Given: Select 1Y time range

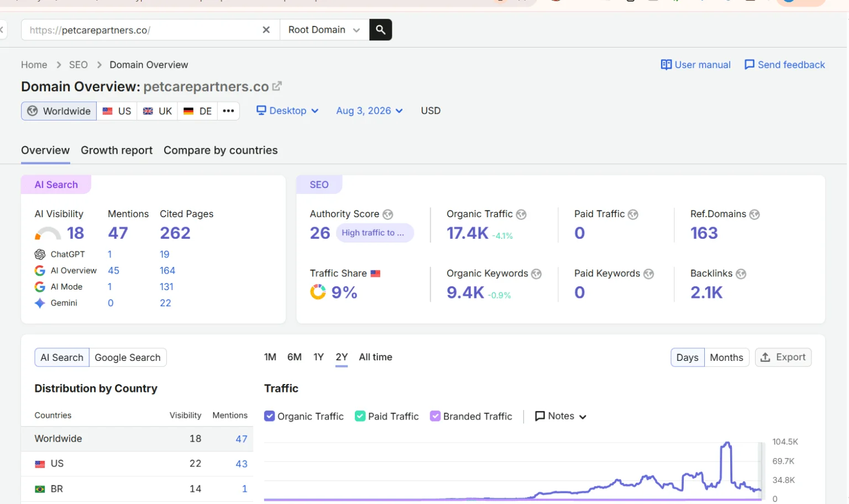Looking at the screenshot, I should pyautogui.click(x=318, y=357).
